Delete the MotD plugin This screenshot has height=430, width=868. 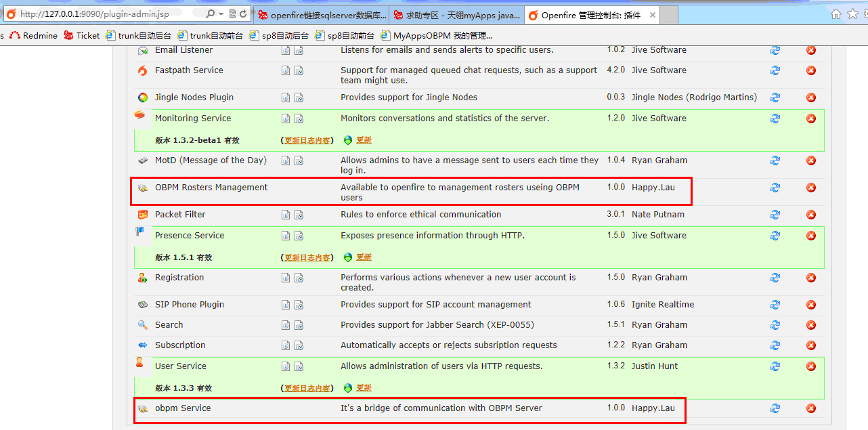811,160
